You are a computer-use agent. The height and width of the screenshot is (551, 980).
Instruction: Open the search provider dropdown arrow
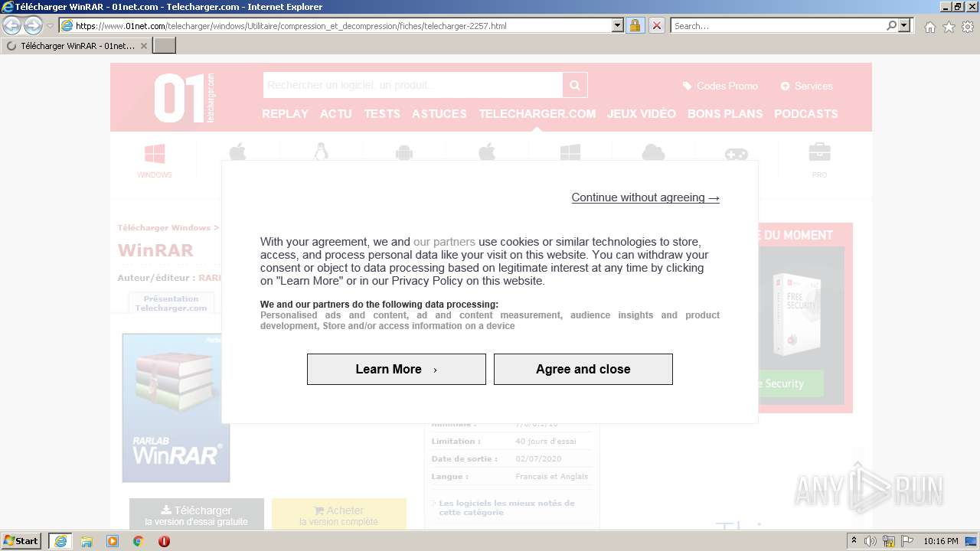click(x=905, y=26)
